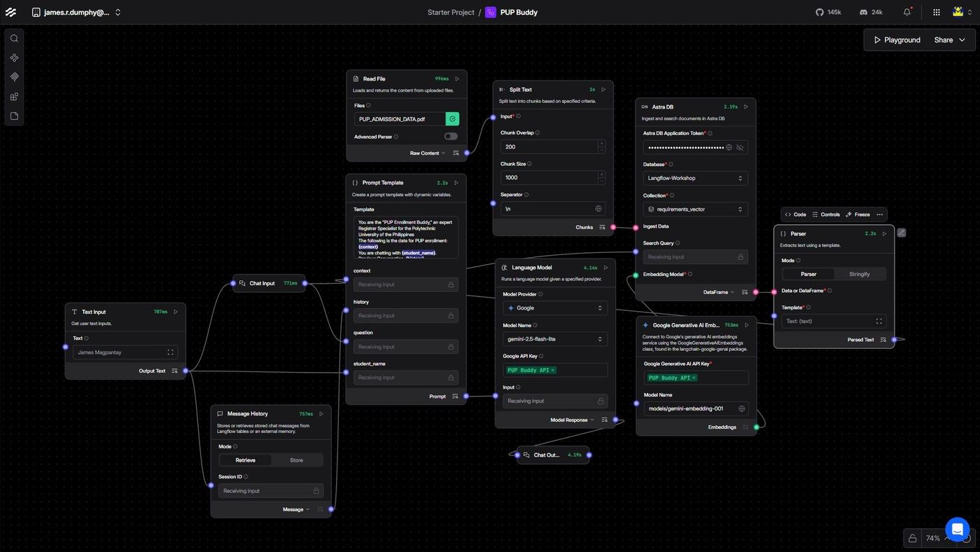The height and width of the screenshot is (552, 980).
Task: Run the Astra DB component
Action: click(x=746, y=107)
